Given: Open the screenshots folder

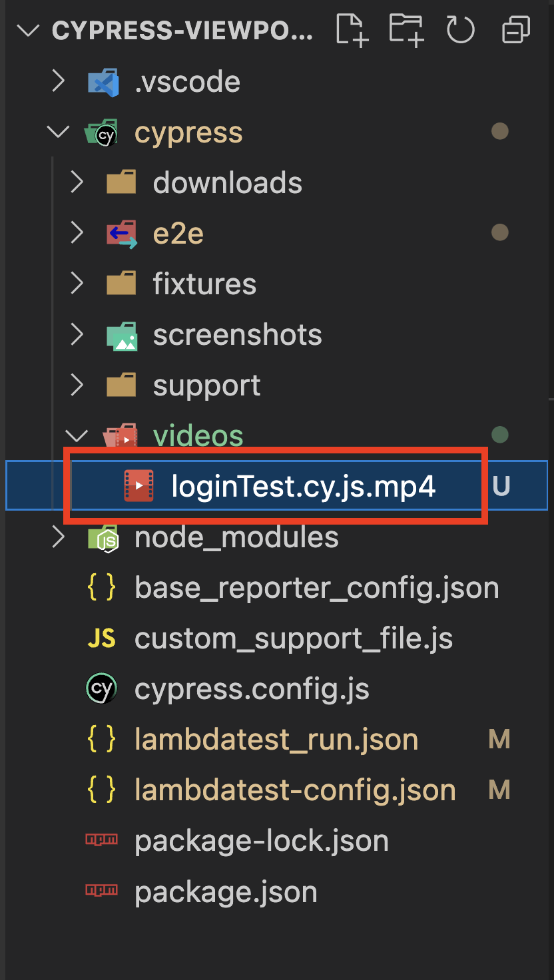Looking at the screenshot, I should point(237,335).
